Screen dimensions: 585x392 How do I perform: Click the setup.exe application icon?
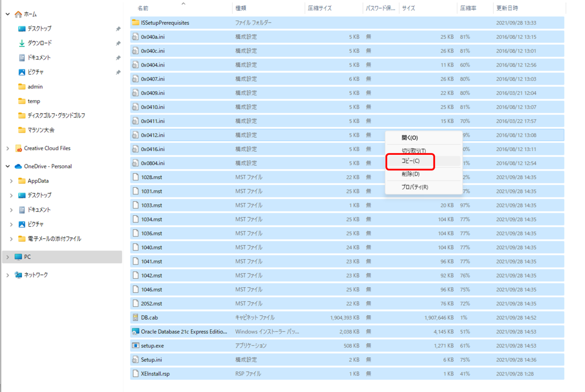pos(135,346)
